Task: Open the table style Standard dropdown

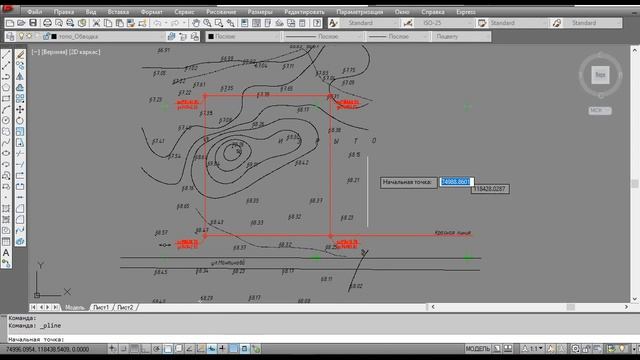Action: (517, 23)
